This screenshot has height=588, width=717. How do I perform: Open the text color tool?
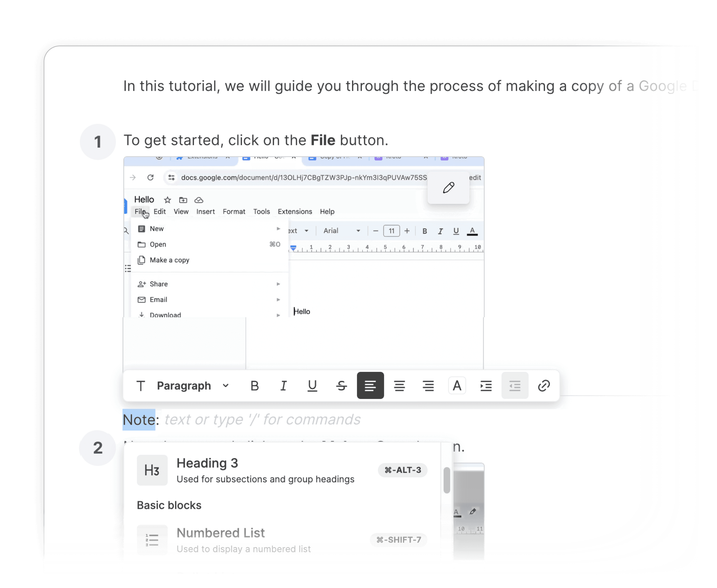(x=457, y=385)
